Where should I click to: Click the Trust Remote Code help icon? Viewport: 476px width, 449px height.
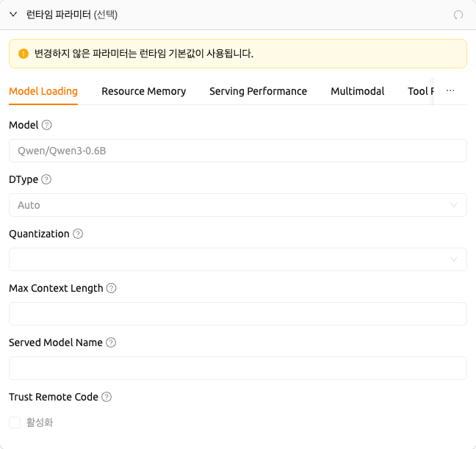(x=107, y=397)
